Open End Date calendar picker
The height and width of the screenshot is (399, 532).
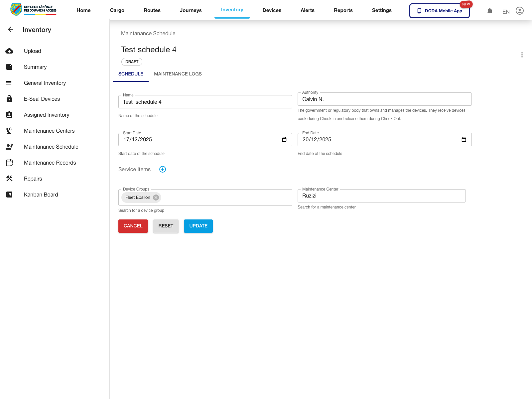click(464, 140)
